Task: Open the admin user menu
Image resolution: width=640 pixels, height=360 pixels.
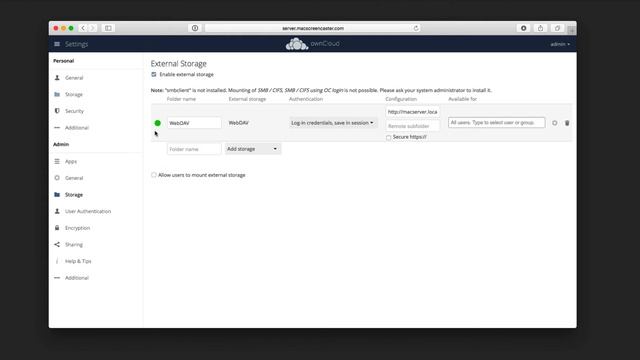Action: click(560, 44)
